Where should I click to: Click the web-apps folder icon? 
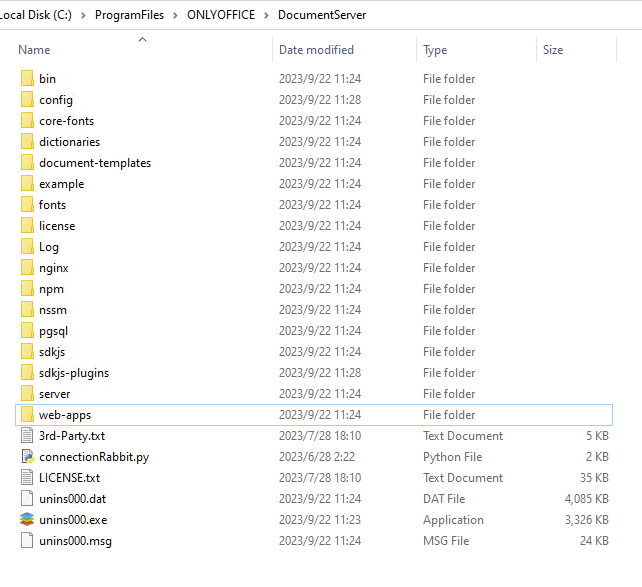tap(27, 415)
